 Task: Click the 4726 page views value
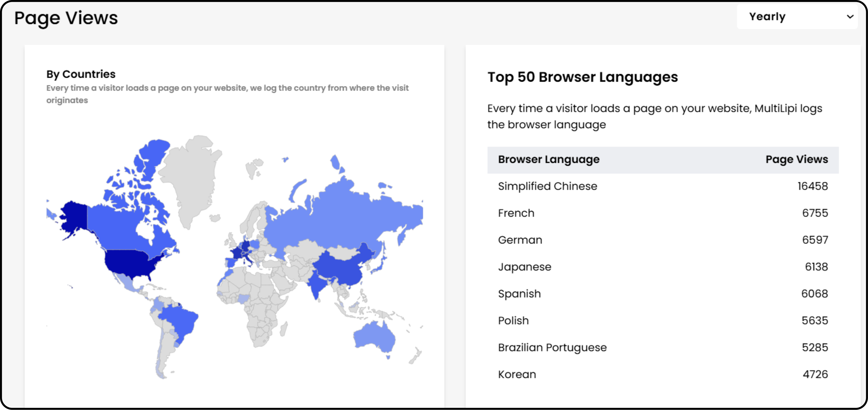(x=815, y=374)
